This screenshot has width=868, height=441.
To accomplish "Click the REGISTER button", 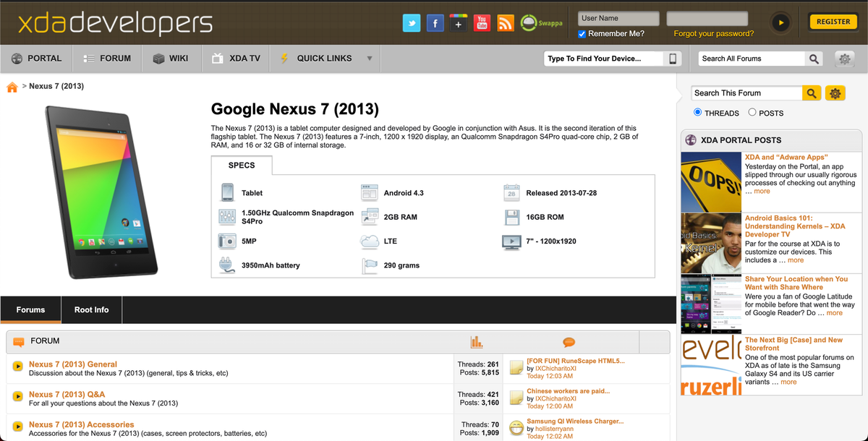I will tap(833, 22).
